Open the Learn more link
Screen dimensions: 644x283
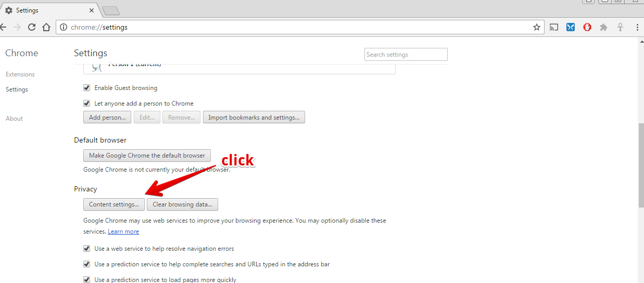coord(123,231)
